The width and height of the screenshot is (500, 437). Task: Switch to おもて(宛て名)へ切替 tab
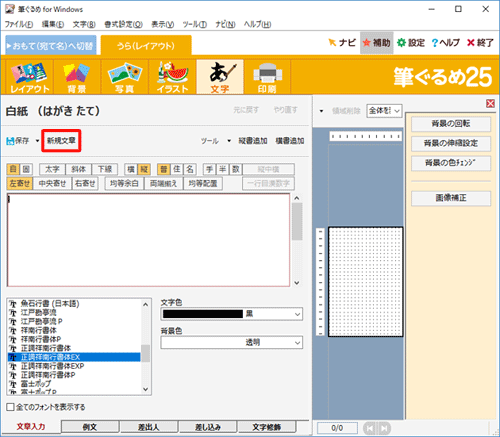[51, 46]
